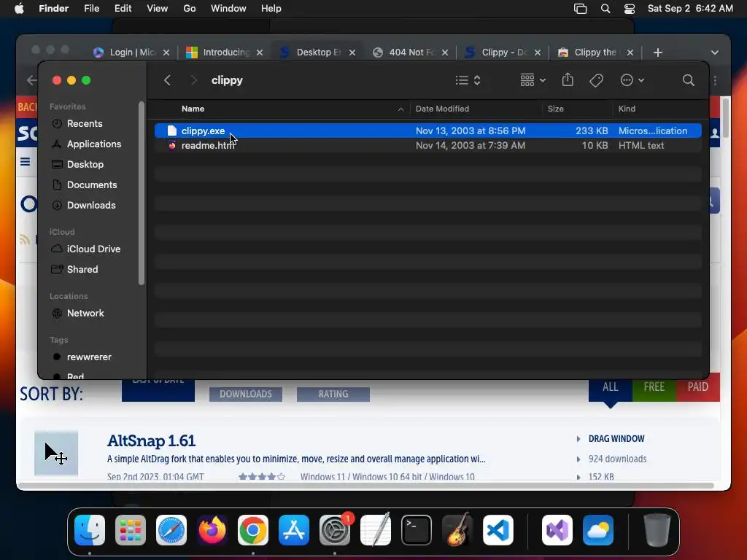Select readme.htm file row
The height and width of the screenshot is (560, 747).
(x=427, y=145)
